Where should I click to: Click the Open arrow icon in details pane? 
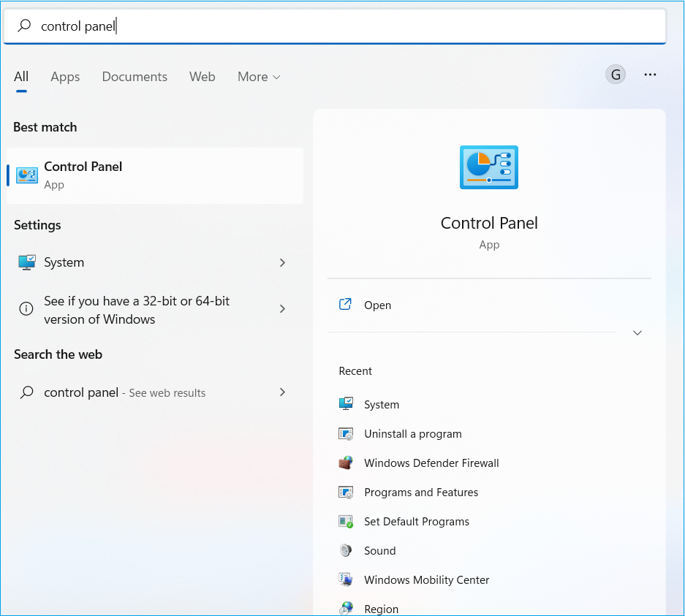(x=345, y=304)
